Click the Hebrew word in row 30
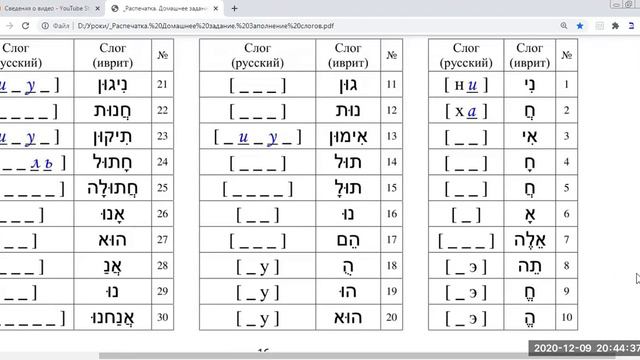 (113, 317)
